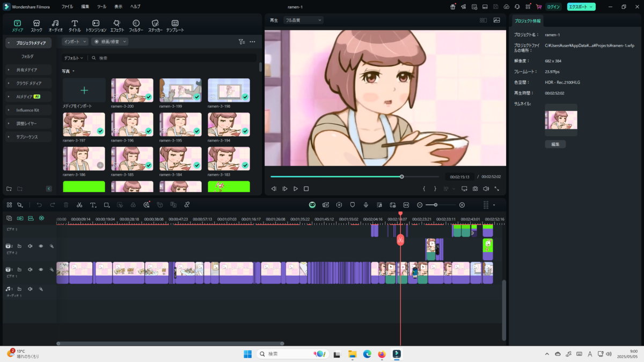Click the marker shield icon in timeline toolbar
This screenshot has height=362, width=644.
(x=353, y=205)
